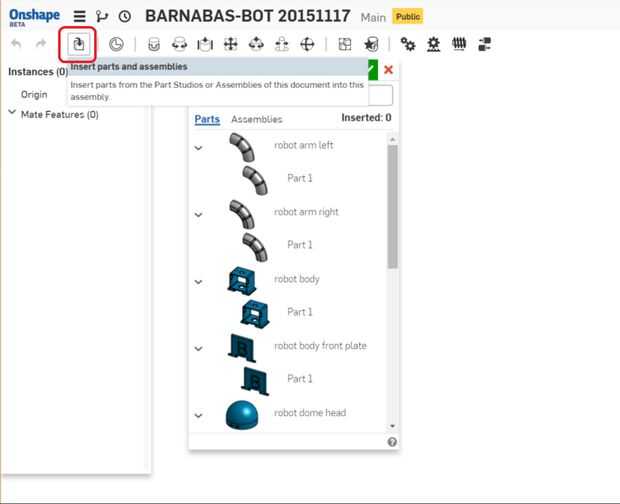Click the robot arm right Part 1 thumbnail

pyautogui.click(x=255, y=247)
